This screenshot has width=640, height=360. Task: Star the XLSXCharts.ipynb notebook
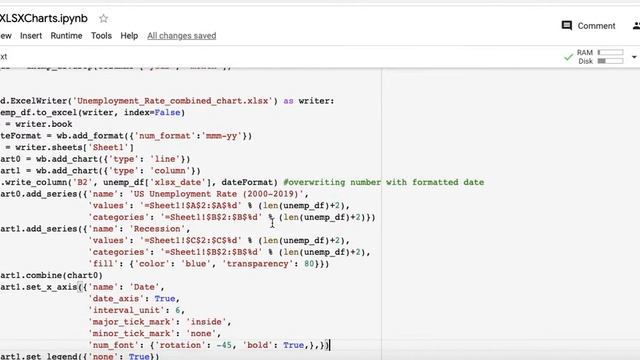click(104, 18)
